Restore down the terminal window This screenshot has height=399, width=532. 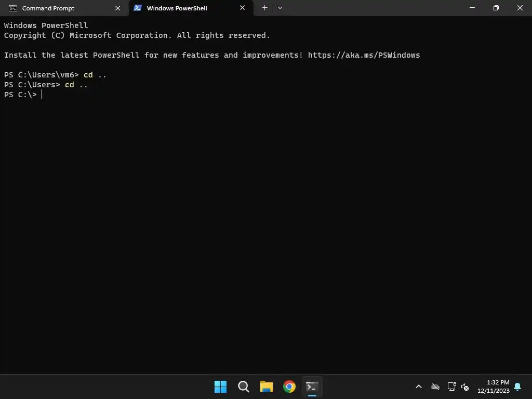(496, 8)
